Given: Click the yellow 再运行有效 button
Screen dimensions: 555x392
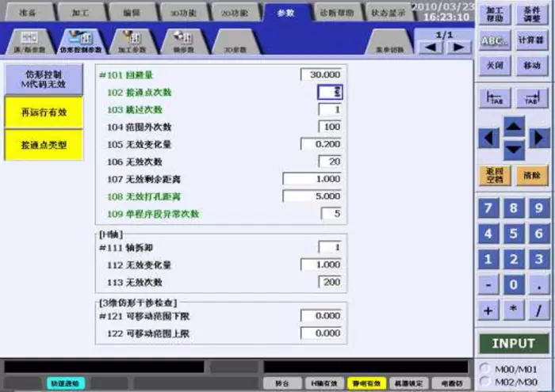Looking at the screenshot, I should 43,112.
